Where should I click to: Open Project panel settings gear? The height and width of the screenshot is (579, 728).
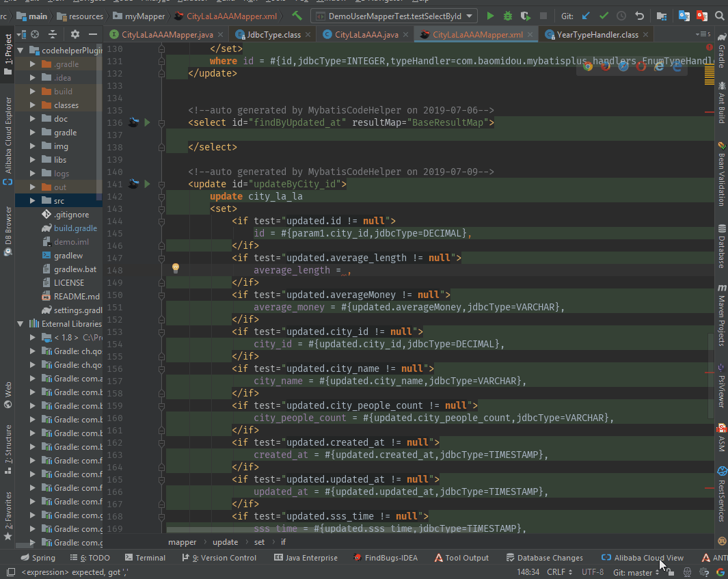click(75, 34)
